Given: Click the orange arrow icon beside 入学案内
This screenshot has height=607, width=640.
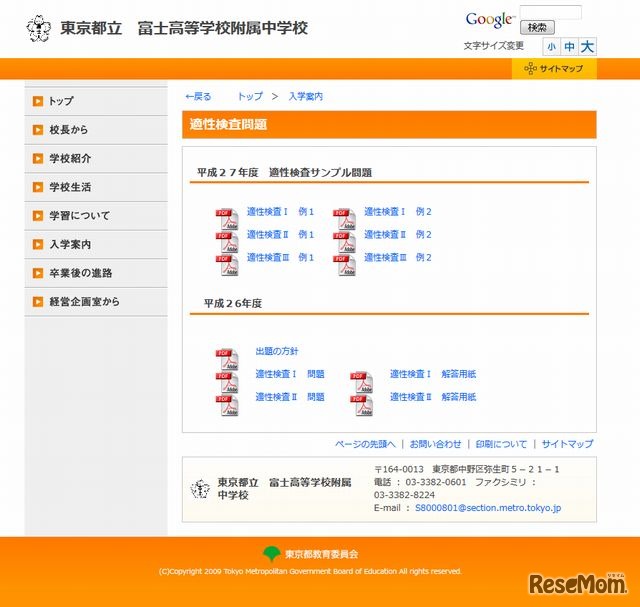Looking at the screenshot, I should tap(38, 244).
